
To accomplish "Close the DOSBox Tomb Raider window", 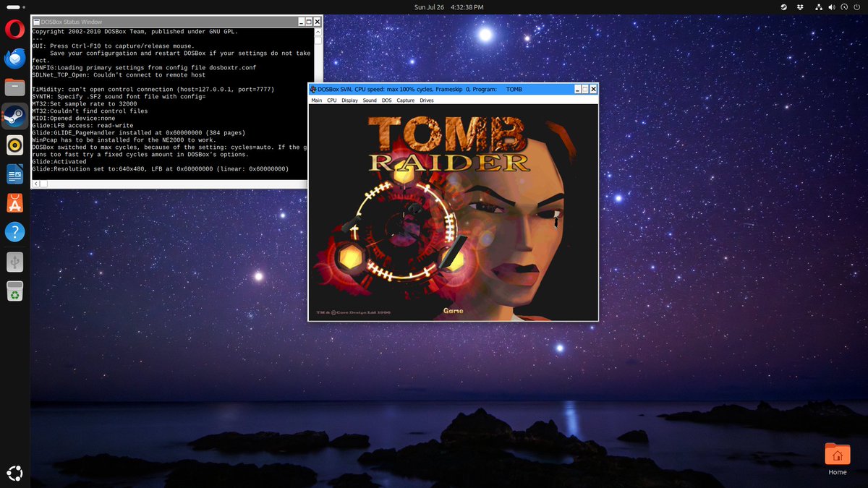I will tap(594, 89).
